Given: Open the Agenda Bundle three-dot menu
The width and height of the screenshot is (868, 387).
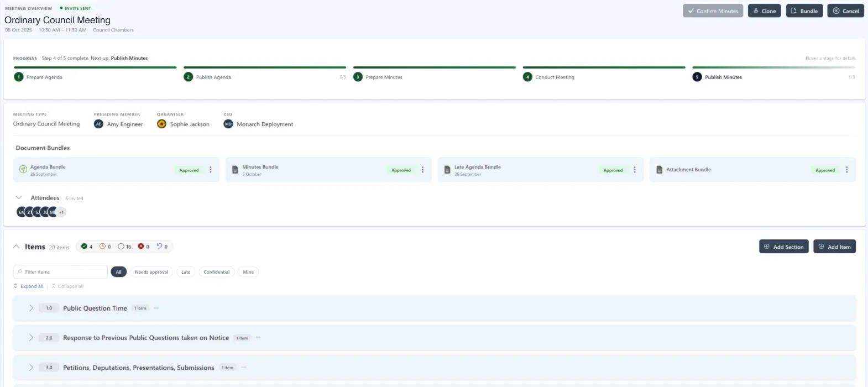Looking at the screenshot, I should (211, 170).
